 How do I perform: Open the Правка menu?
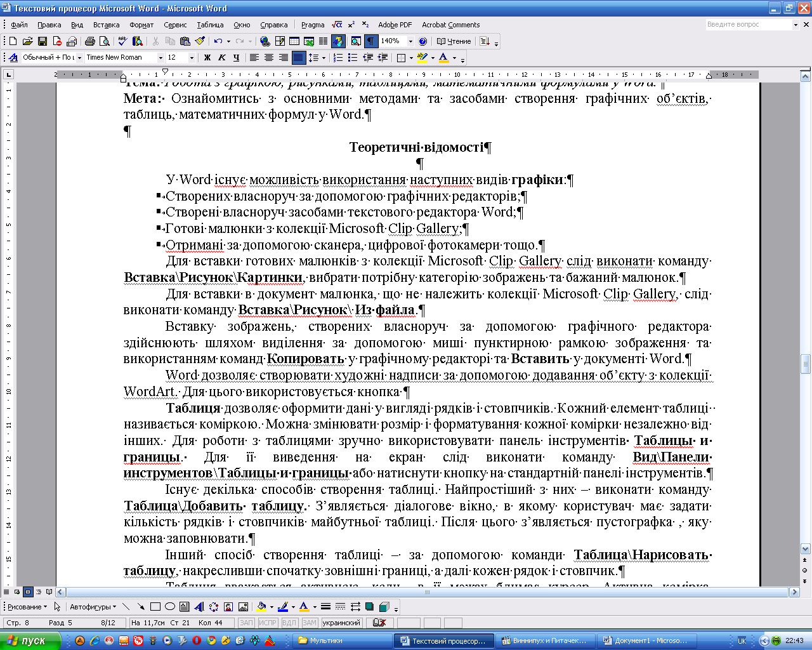tap(49, 25)
